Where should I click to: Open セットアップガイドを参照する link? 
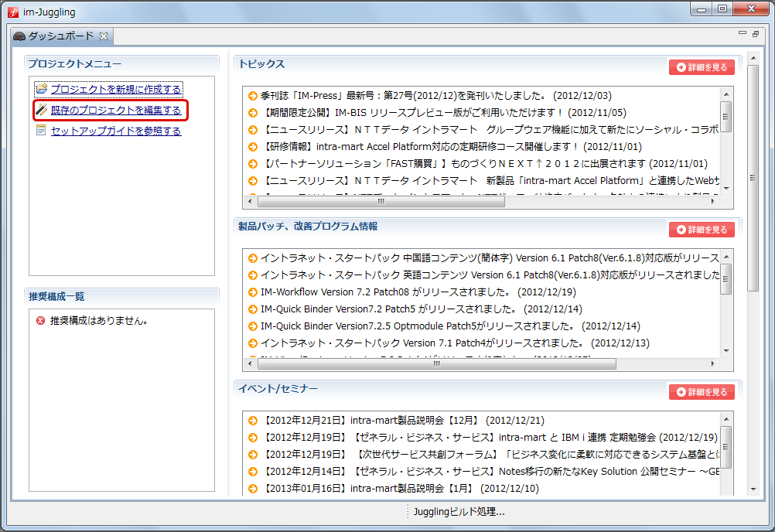tap(116, 131)
